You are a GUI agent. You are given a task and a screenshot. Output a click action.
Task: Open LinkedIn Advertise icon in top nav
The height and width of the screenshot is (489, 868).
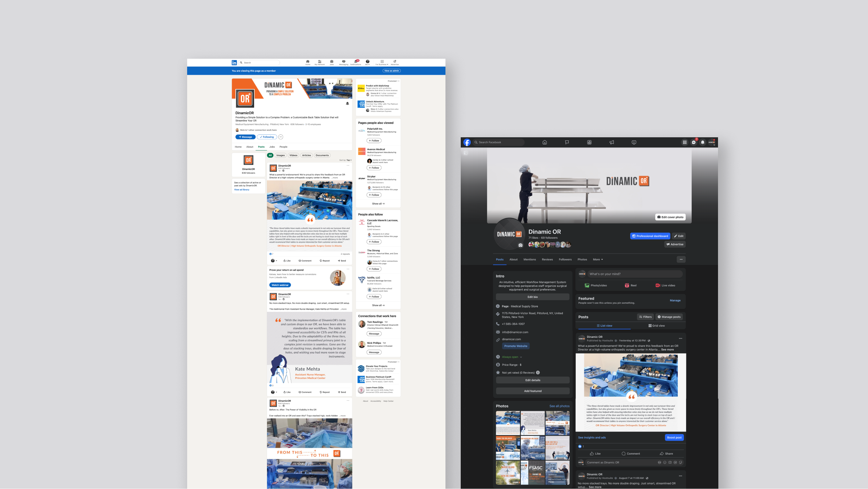coord(395,63)
